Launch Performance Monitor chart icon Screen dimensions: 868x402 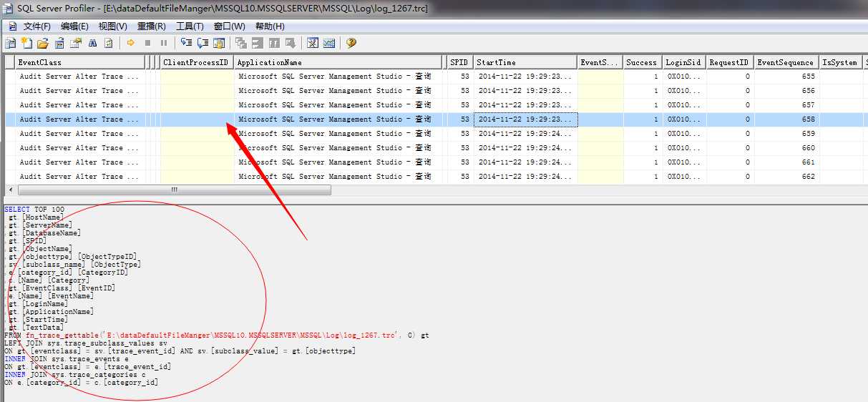click(329, 43)
